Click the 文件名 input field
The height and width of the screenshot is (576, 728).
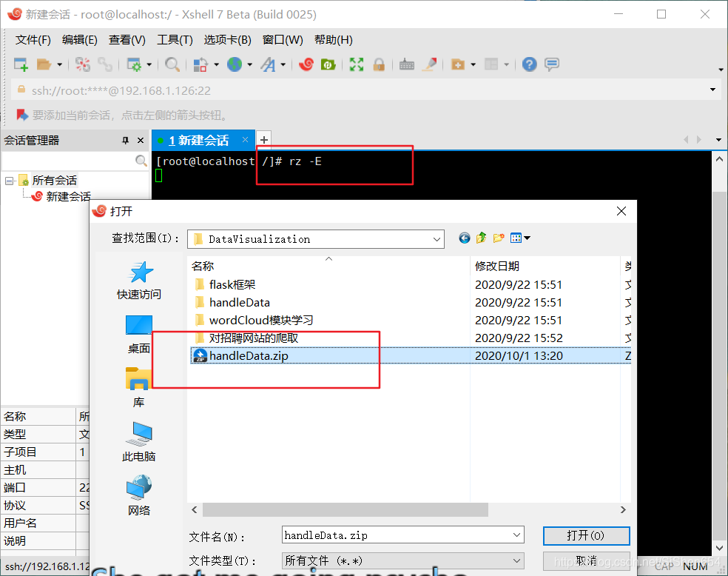coord(402,535)
